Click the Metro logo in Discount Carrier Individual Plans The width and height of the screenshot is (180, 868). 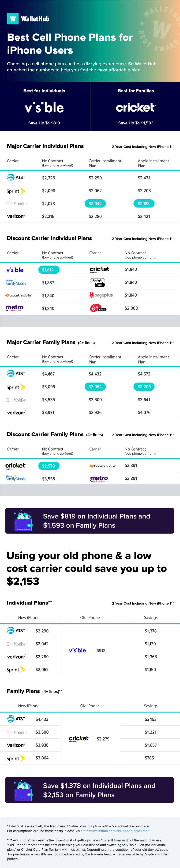[x=15, y=308]
